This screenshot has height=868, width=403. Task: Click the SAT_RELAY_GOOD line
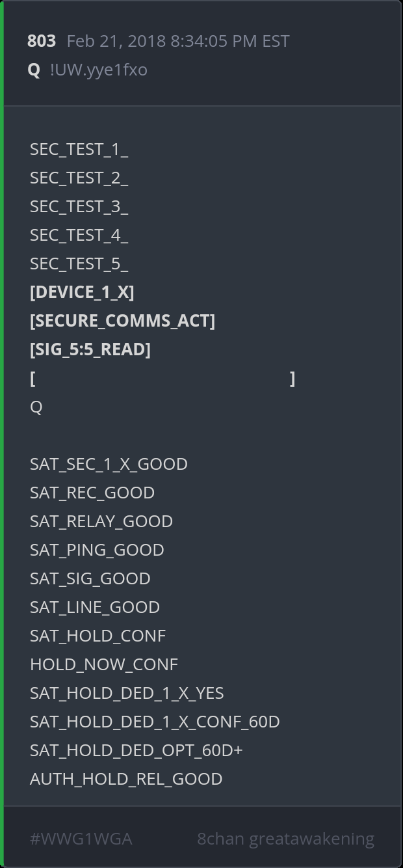click(x=101, y=521)
